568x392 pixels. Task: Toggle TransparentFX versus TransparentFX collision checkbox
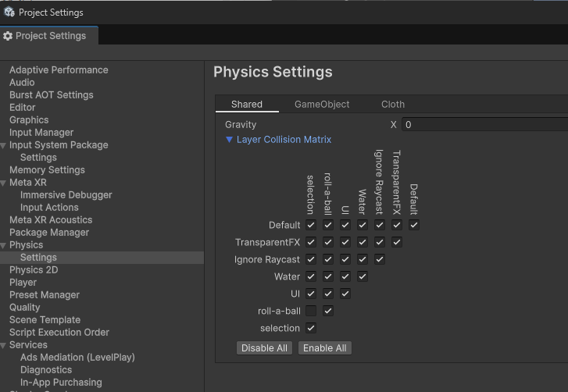coord(397,242)
